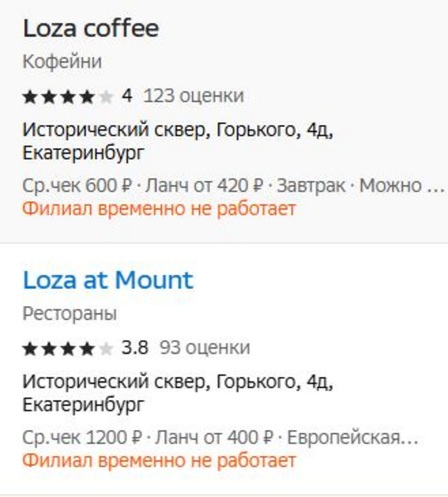Click the fourth star of Loza at Mount rating
This screenshot has width=448, height=497.
[x=87, y=348]
